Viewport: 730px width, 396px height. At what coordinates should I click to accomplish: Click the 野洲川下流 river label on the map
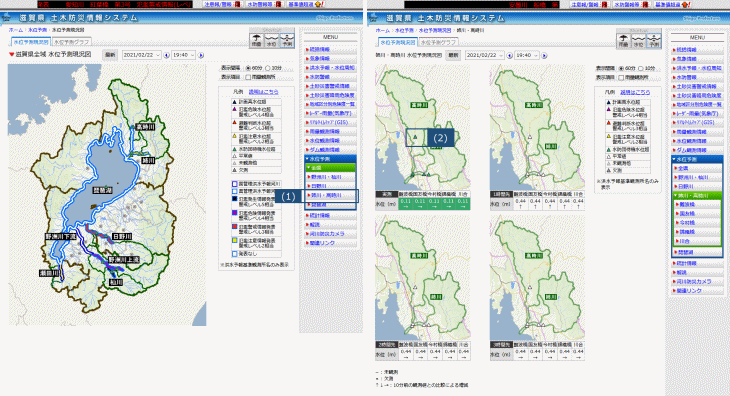pos(61,237)
